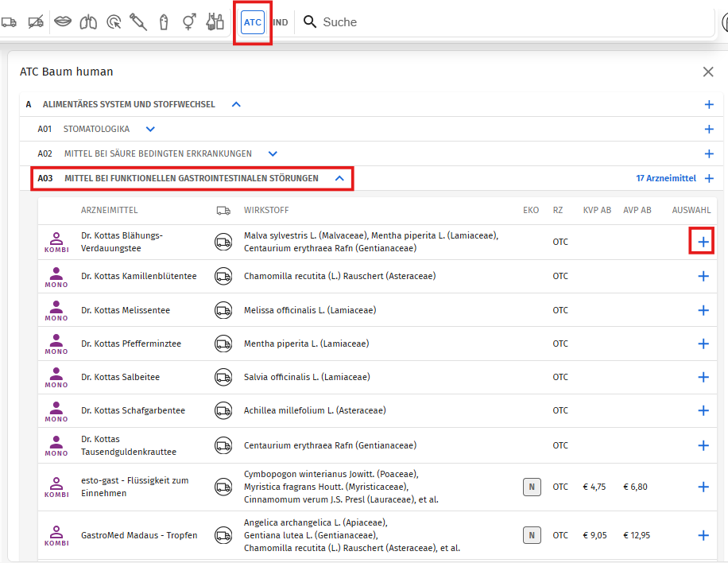The image size is (728, 563).
Task: Activate the ATC tree button
Action: coord(253,22)
